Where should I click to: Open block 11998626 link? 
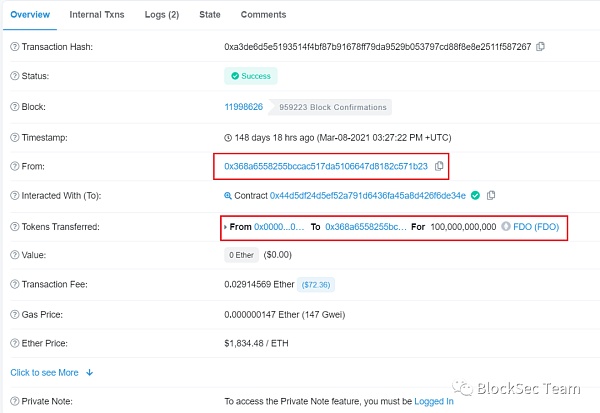tap(243, 107)
